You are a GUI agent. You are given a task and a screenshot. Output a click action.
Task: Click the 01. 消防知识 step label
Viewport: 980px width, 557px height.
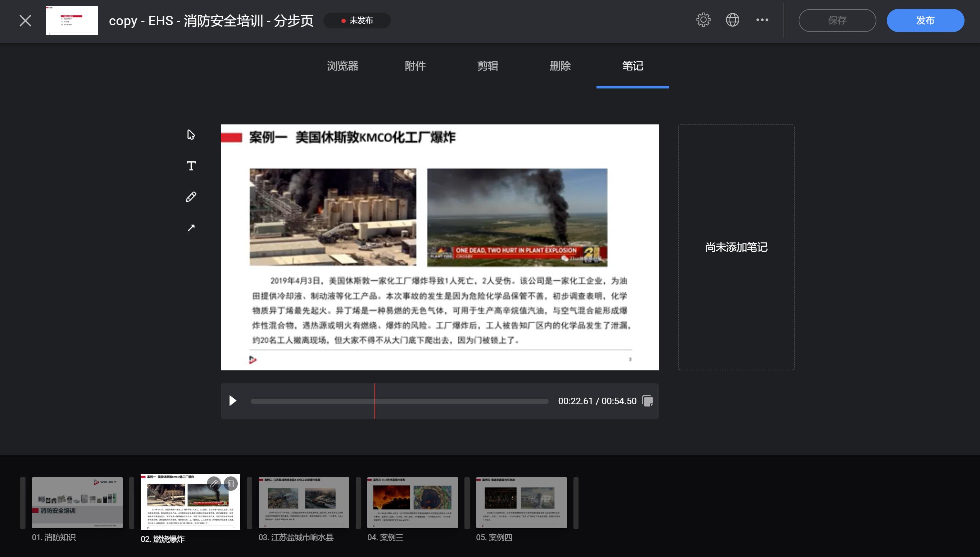tap(54, 537)
